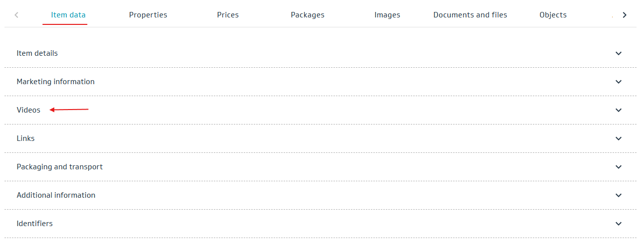Open the Properties tab
The width and height of the screenshot is (644, 248).
(148, 15)
